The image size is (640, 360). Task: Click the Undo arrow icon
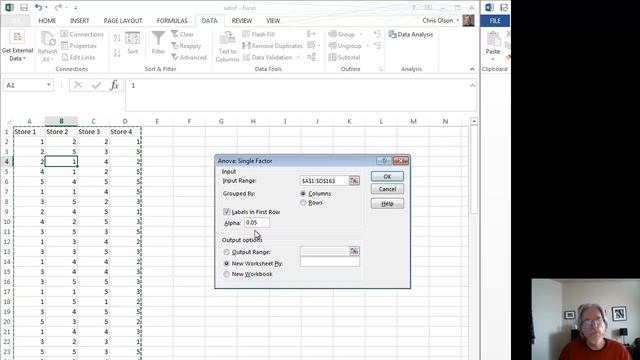coord(38,7)
